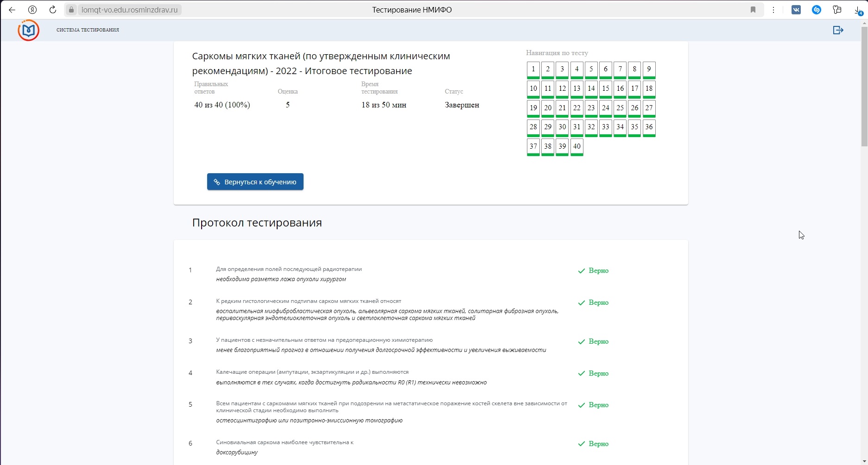Navigate to question 33

point(605,127)
